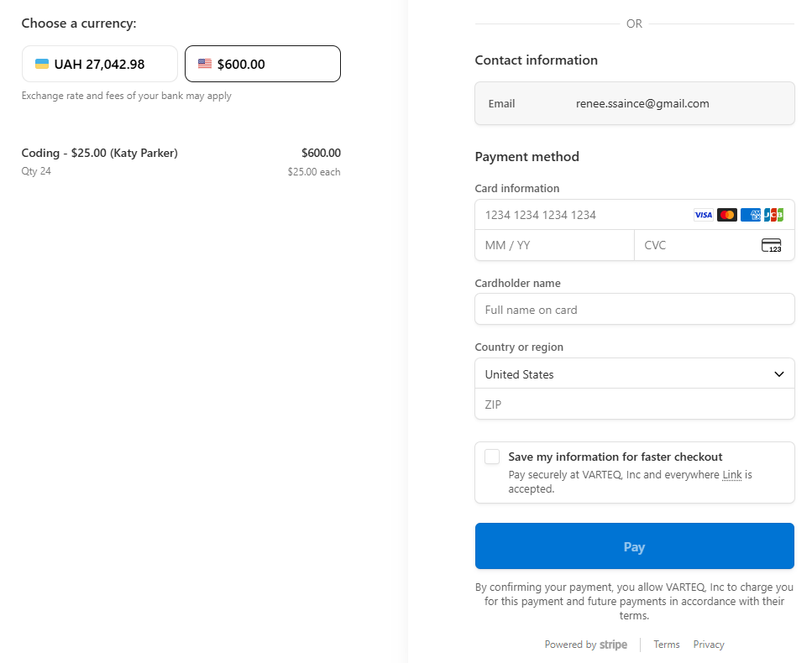Enable Save my information checkbox
812x663 pixels.
pos(492,457)
